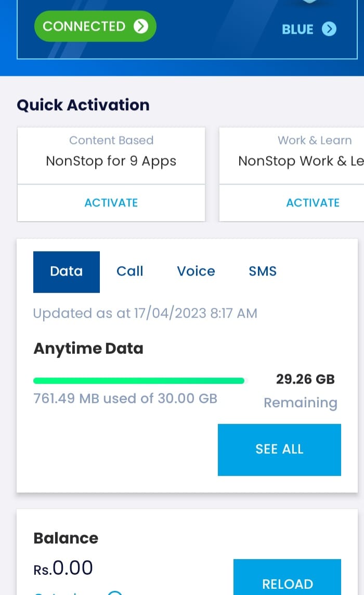The height and width of the screenshot is (595, 364).
Task: Activate NonStop for 9 Apps plan
Action: 111,203
